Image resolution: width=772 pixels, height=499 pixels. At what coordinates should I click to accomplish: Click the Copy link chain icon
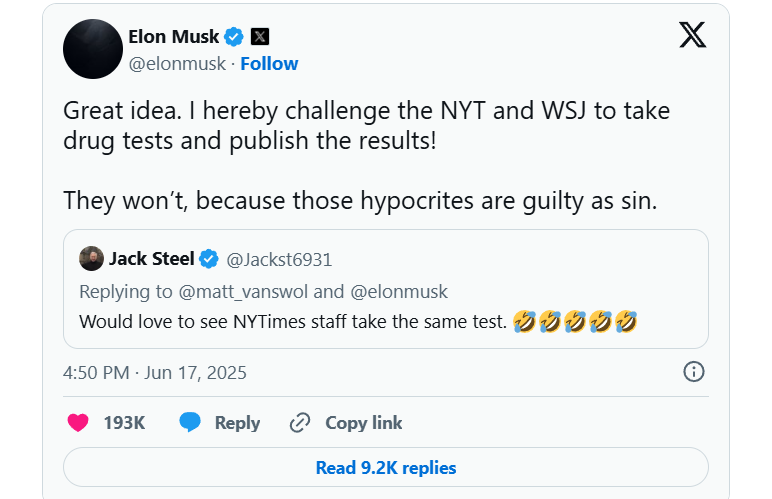click(300, 423)
